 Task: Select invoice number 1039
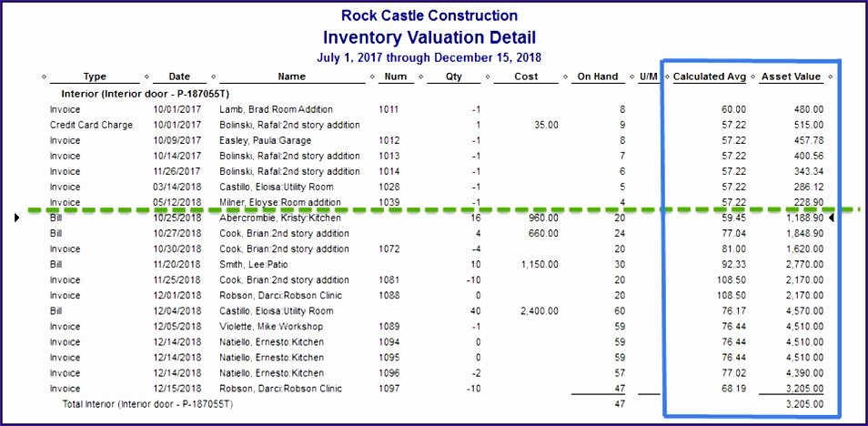tap(389, 203)
